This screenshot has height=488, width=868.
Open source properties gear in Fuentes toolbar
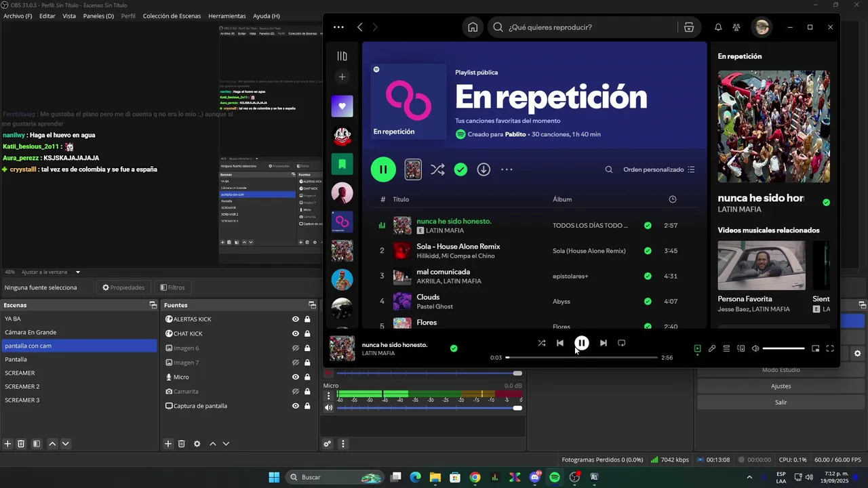[x=197, y=444]
